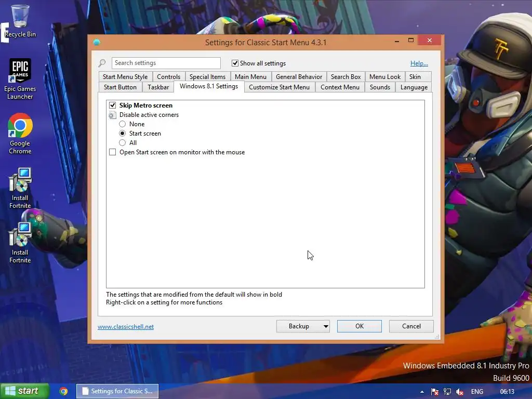Viewport: 532px width, 399px height.
Task: Click the muted volume tray icon
Action: click(x=460, y=392)
